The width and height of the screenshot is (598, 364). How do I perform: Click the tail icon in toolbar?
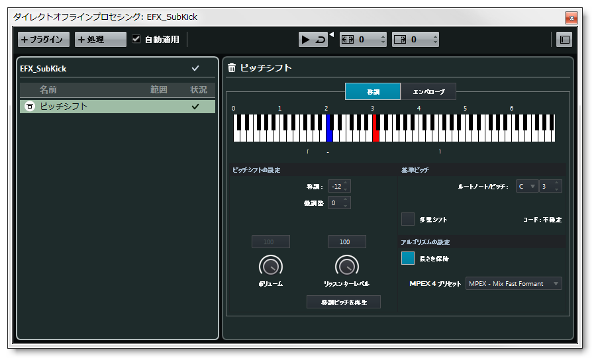[x=400, y=39]
